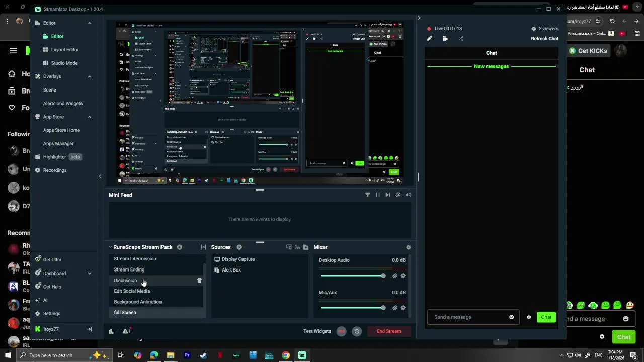Image resolution: width=644 pixels, height=362 pixels.
Task: Click the scene transitions icon
Action: tap(203, 247)
